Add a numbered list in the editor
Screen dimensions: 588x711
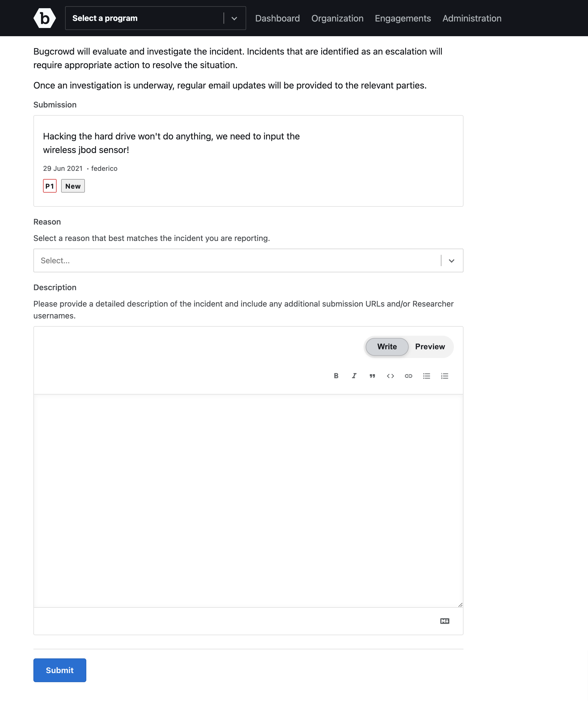(444, 376)
